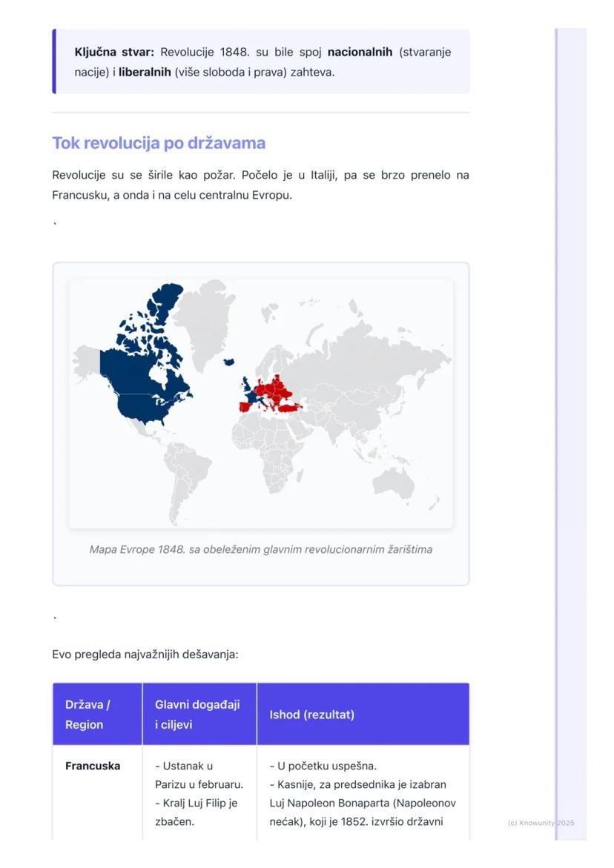Click the bold label "Ključna stvar:"
Image resolution: width=614 pixels, height=868 pixels.
[x=114, y=52]
